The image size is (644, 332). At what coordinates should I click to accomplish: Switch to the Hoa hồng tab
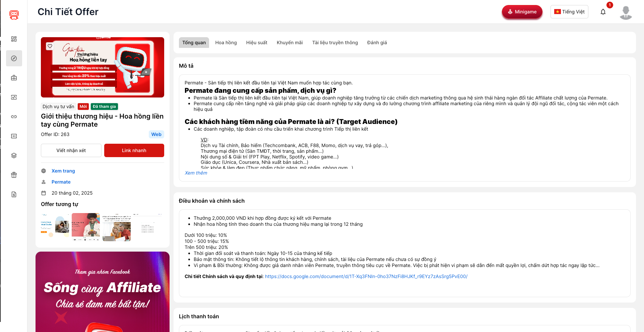click(226, 43)
